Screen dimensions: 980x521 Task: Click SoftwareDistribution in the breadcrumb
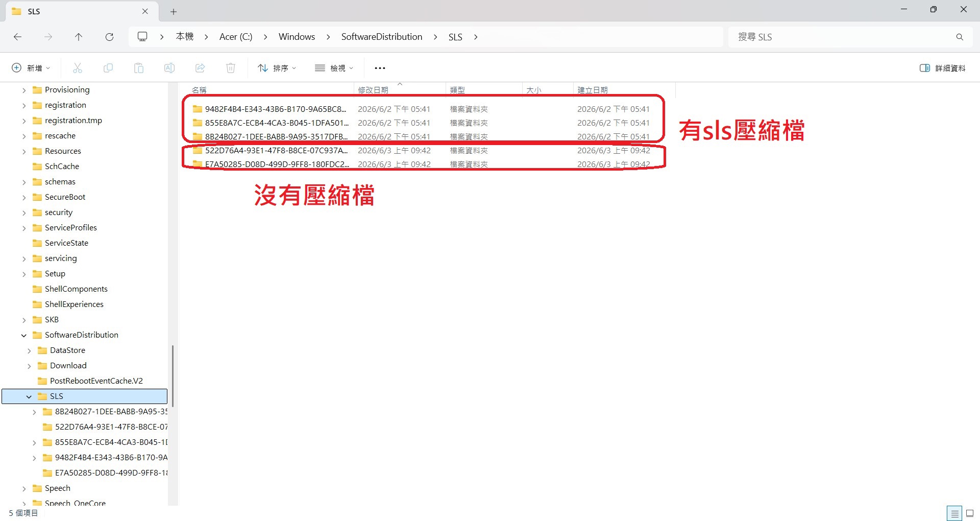pos(382,37)
